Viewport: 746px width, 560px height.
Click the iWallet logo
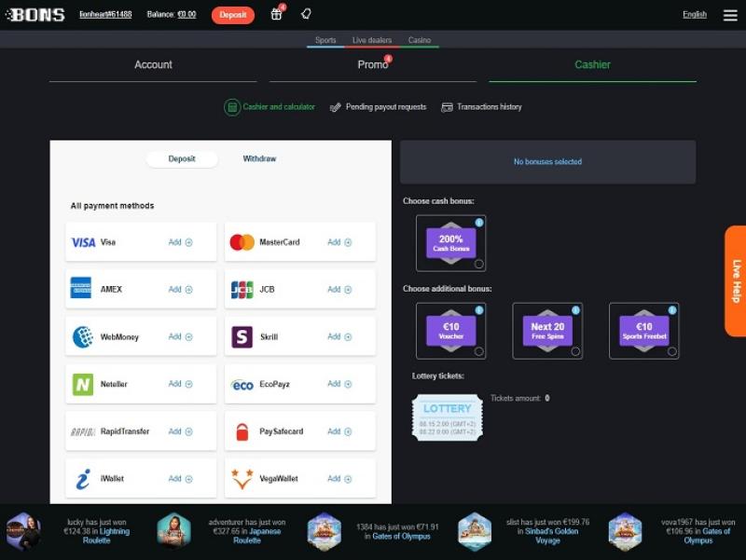[x=83, y=479]
